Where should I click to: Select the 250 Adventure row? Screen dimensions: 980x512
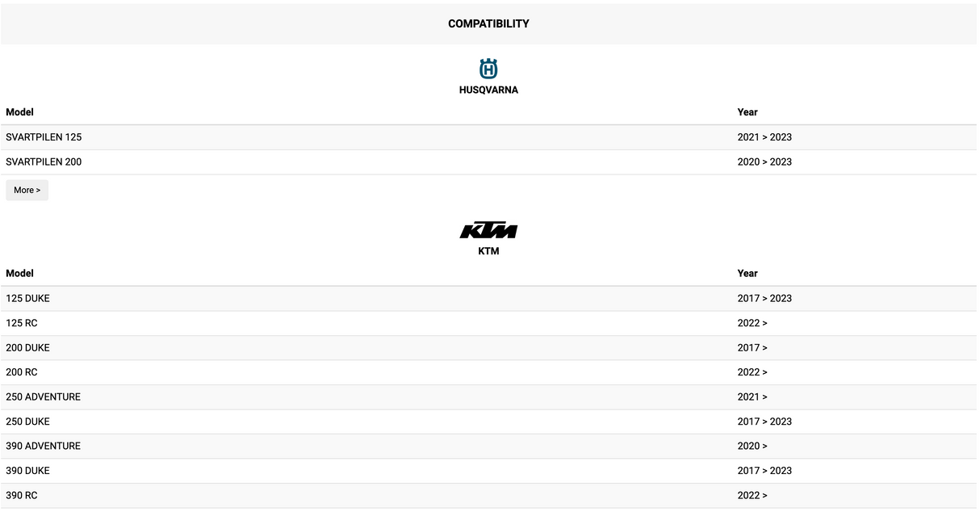point(43,397)
